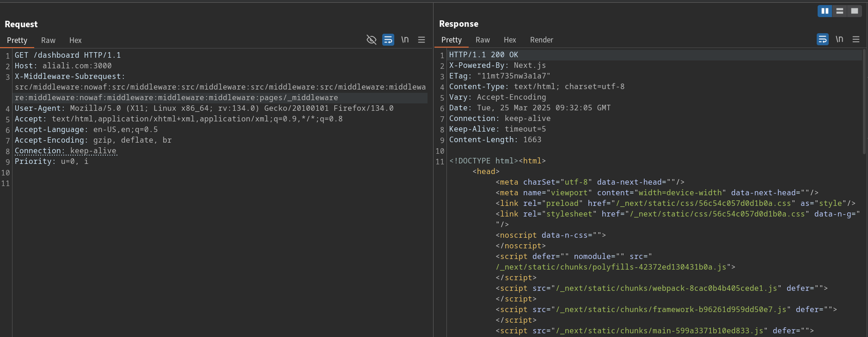868x337 pixels.
Task: Toggle the hidden-items eye icon in Request
Action: (x=371, y=40)
